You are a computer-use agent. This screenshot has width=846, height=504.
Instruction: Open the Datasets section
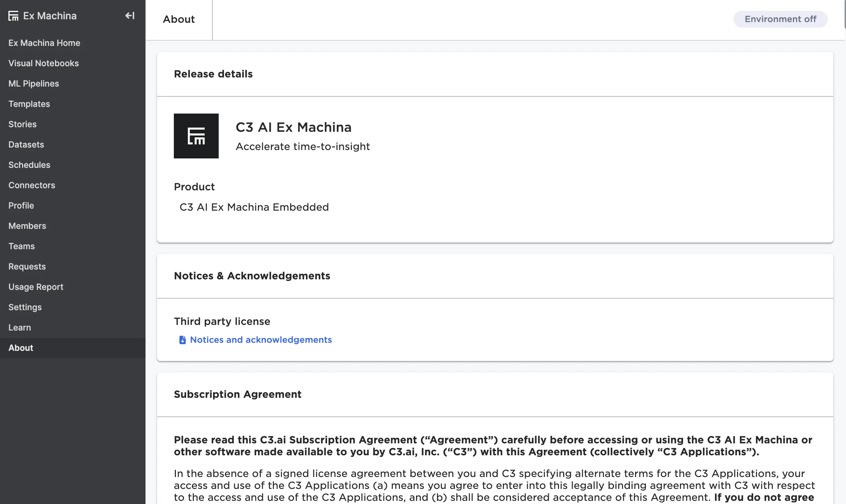click(x=26, y=144)
